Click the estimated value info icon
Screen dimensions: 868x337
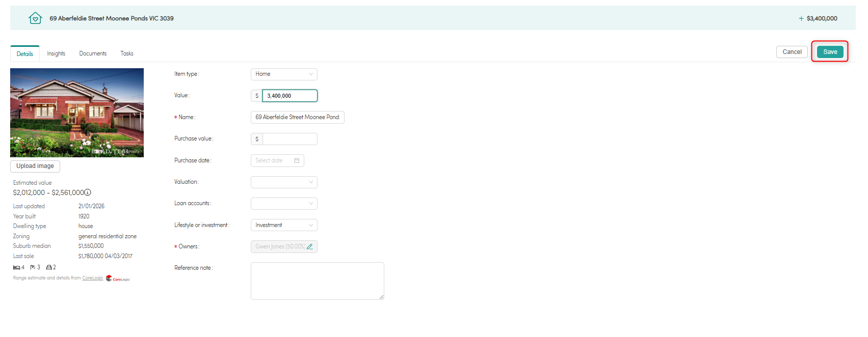[88, 192]
